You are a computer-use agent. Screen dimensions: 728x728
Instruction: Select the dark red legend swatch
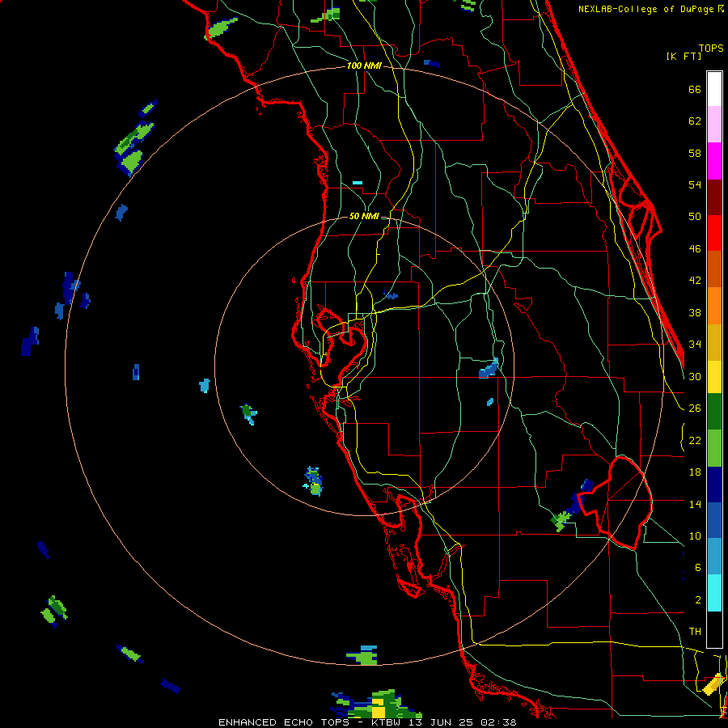click(714, 197)
